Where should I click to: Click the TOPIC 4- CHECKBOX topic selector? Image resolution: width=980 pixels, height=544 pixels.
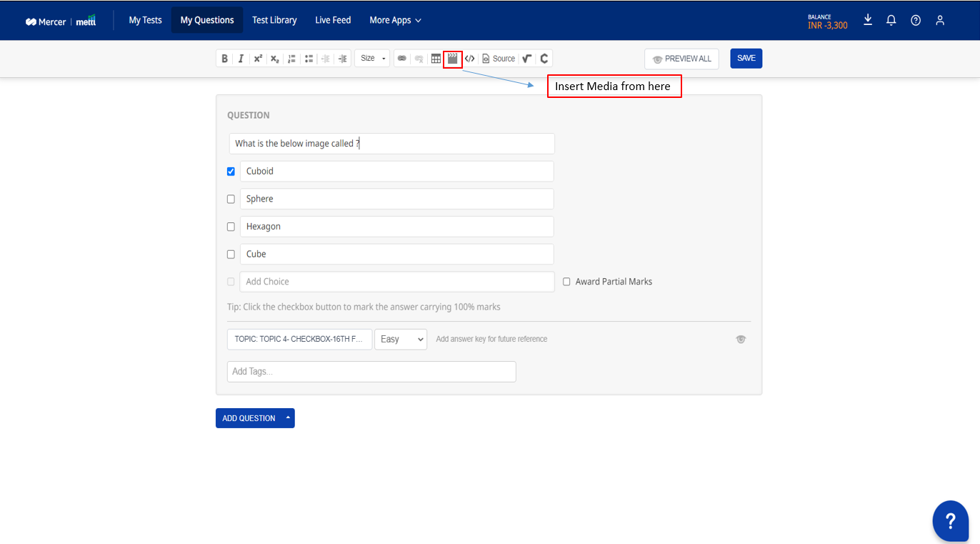point(299,339)
